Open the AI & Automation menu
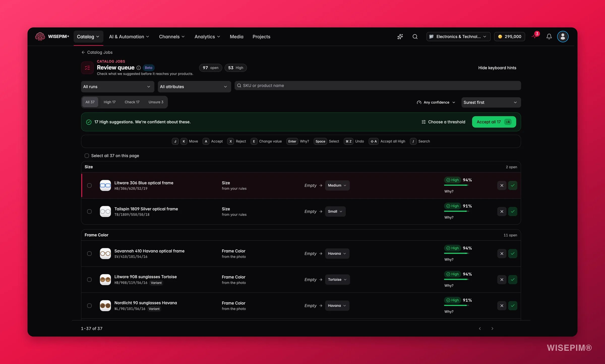The image size is (605, 364). tap(129, 37)
